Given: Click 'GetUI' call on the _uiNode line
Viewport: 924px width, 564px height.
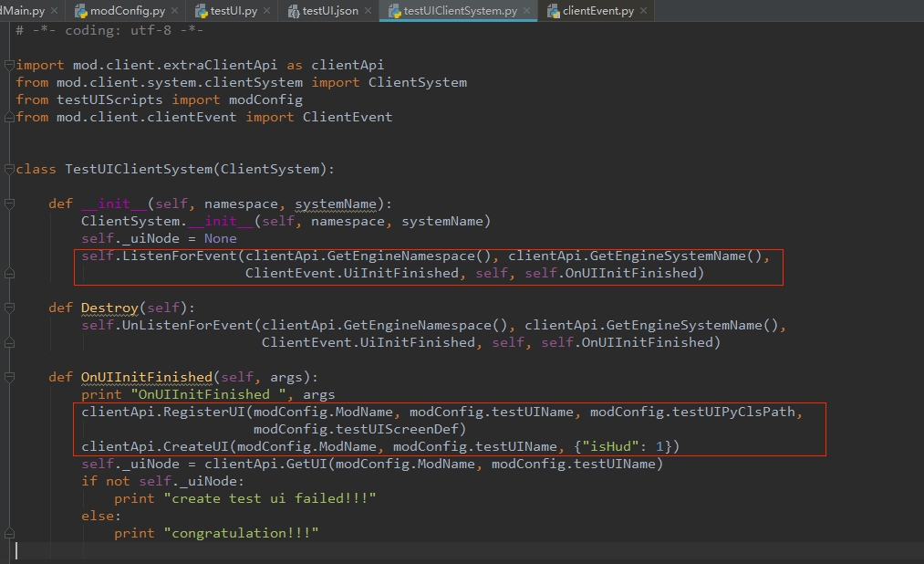Looking at the screenshot, I should pos(306,464).
